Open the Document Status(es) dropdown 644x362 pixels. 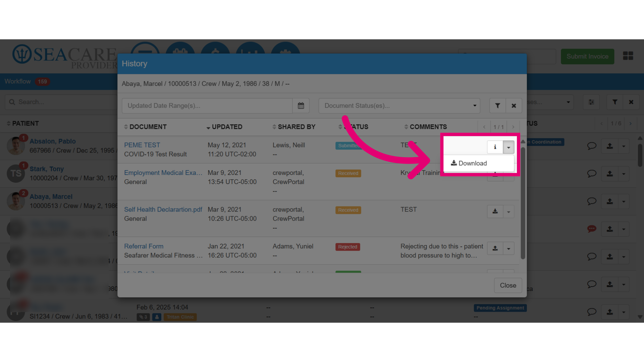(399, 106)
